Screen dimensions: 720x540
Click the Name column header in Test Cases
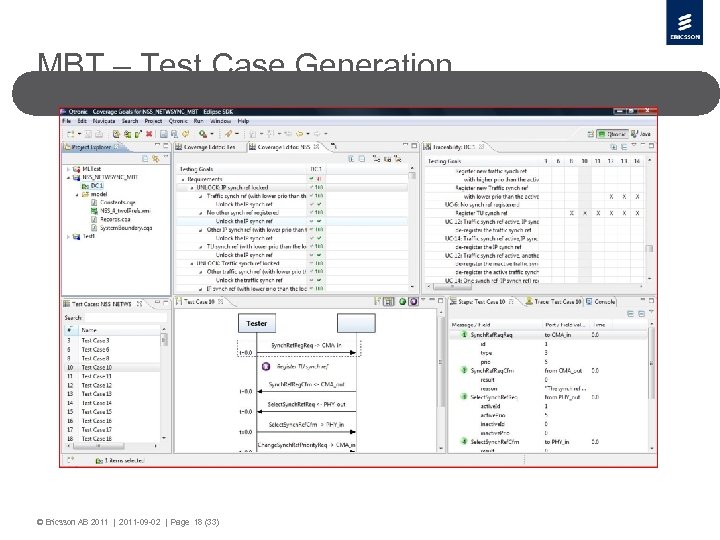118,330
